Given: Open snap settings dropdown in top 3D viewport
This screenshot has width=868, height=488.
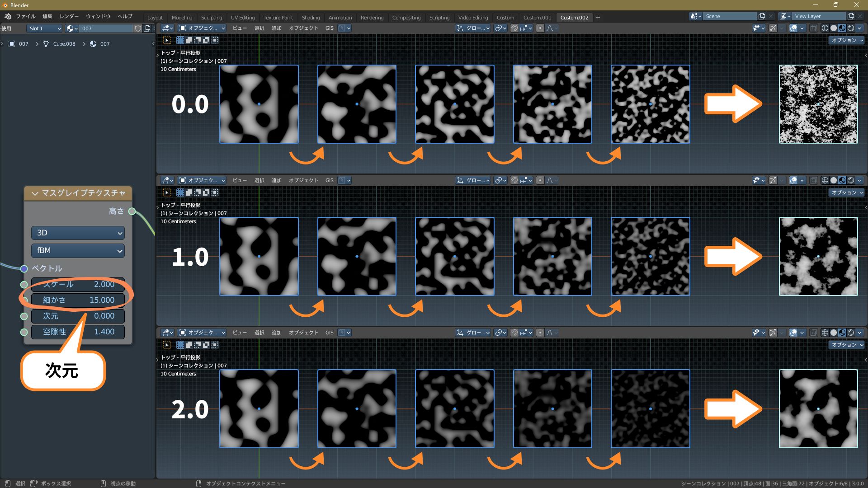Looking at the screenshot, I should click(526, 28).
